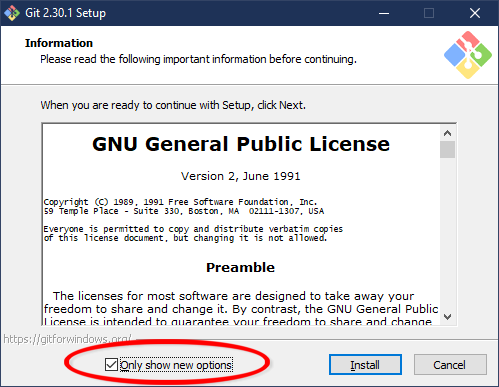
Task: Click the freedom to share and change line
Action: [241, 309]
